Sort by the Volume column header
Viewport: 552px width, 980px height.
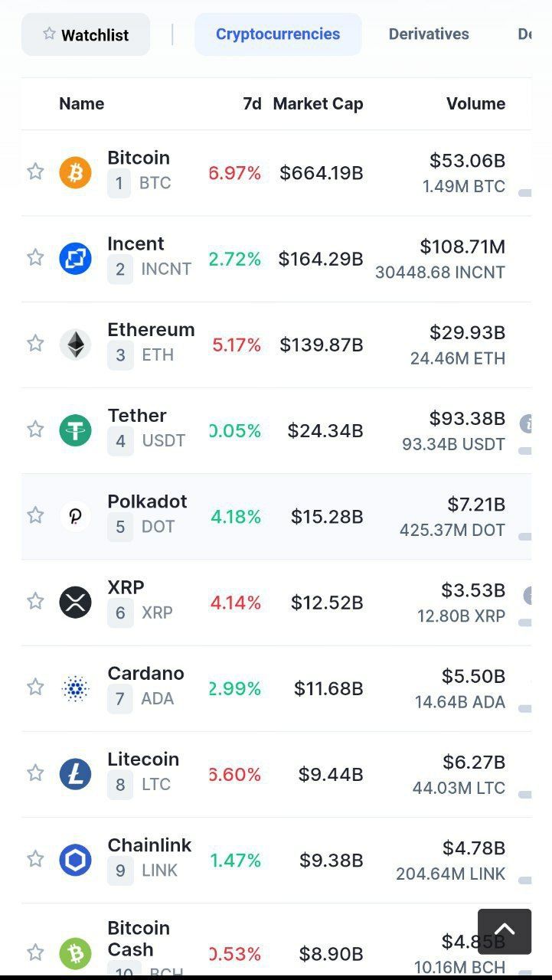(475, 103)
